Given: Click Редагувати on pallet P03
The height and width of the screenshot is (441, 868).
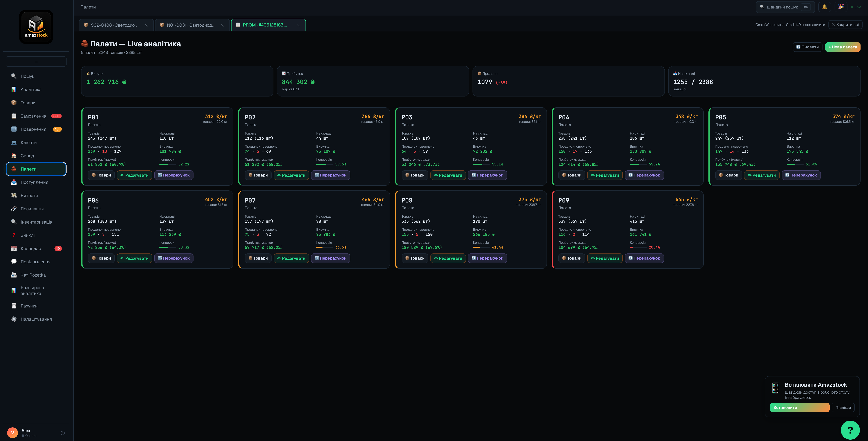Looking at the screenshot, I should (448, 175).
